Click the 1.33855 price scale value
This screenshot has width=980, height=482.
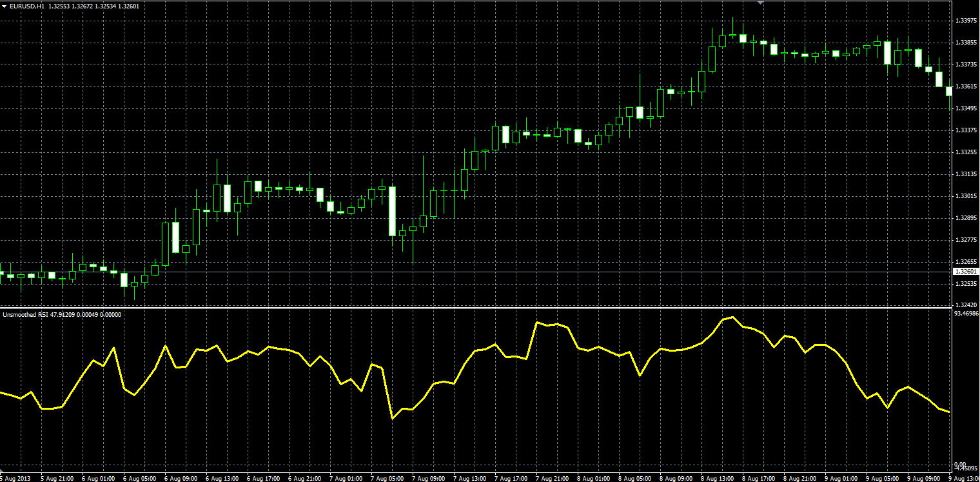(x=965, y=43)
